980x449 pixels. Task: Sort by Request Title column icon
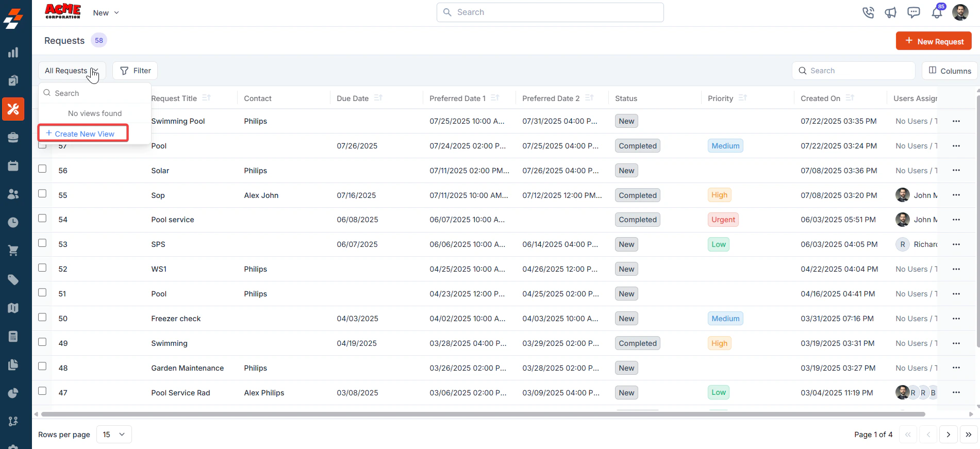[x=206, y=98]
